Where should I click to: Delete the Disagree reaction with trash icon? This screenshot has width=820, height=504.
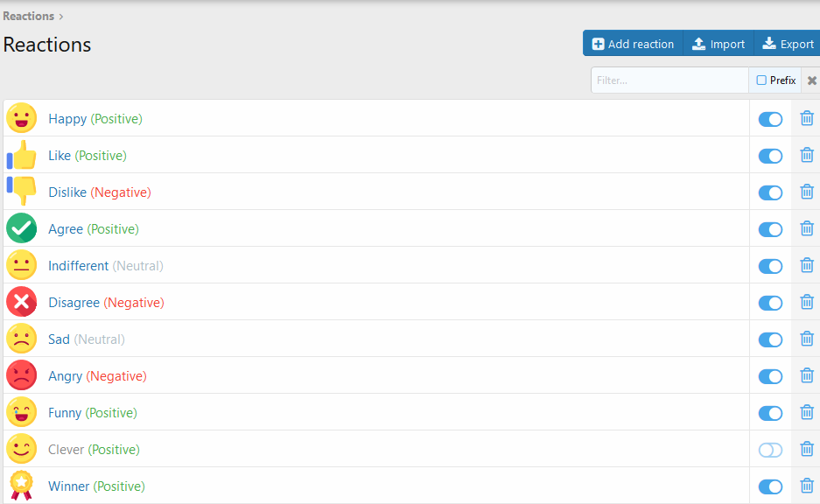[807, 302]
